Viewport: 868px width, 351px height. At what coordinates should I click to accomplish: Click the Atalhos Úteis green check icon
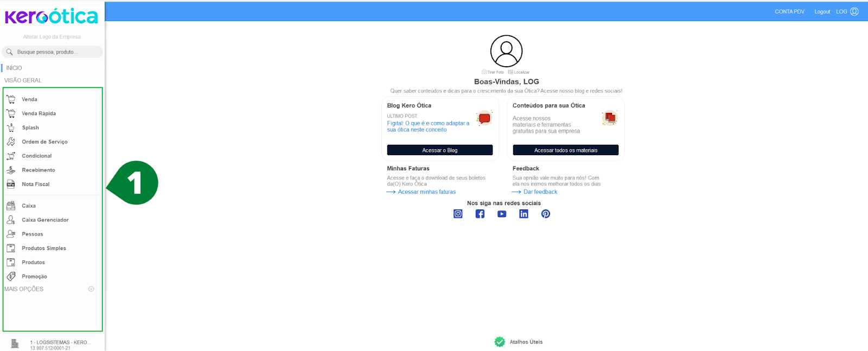click(x=500, y=342)
